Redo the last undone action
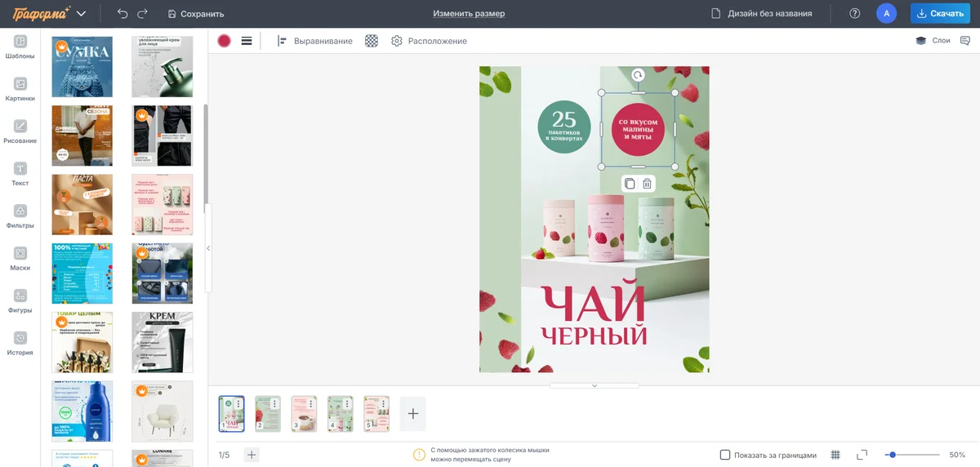980x467 pixels. coord(143,14)
